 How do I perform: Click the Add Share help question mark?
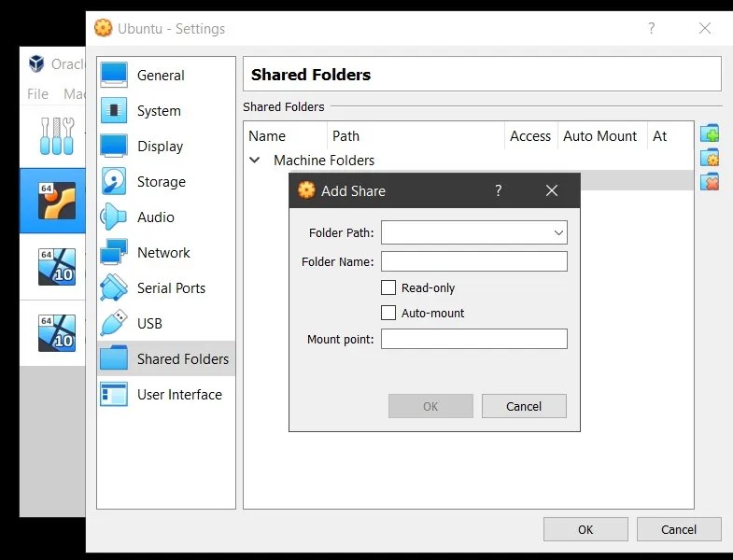[499, 190]
